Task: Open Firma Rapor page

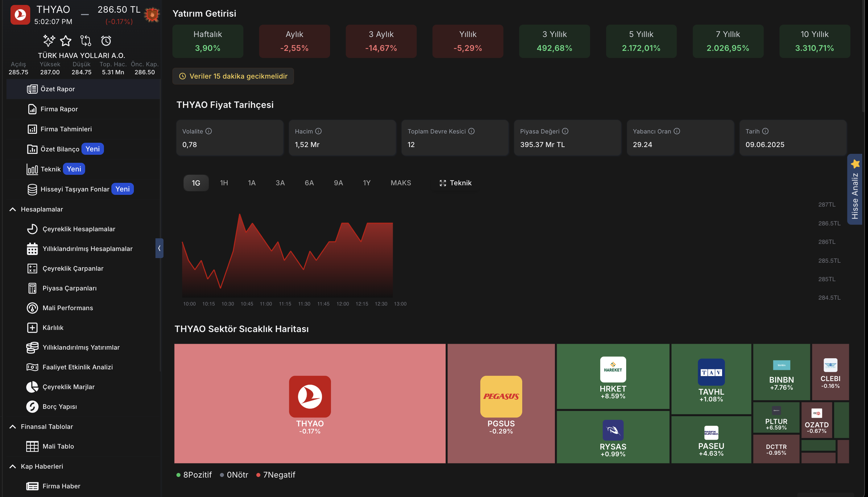Action: pos(83,109)
